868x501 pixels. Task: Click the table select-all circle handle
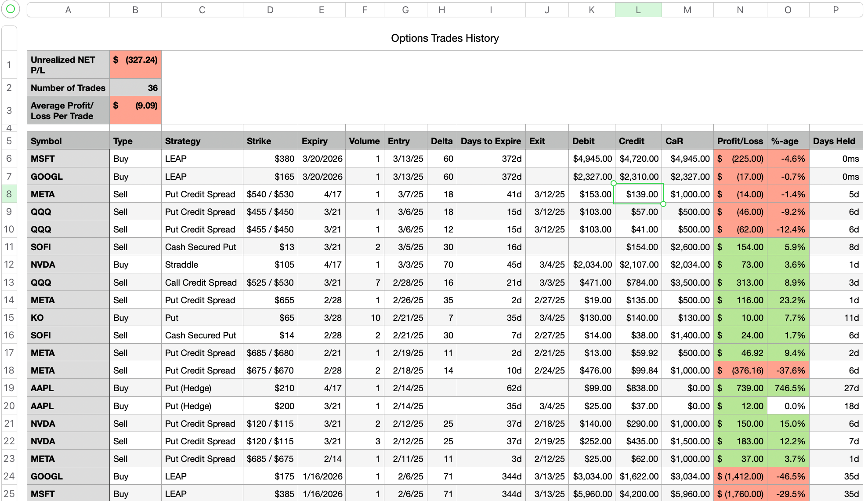(x=10, y=9)
